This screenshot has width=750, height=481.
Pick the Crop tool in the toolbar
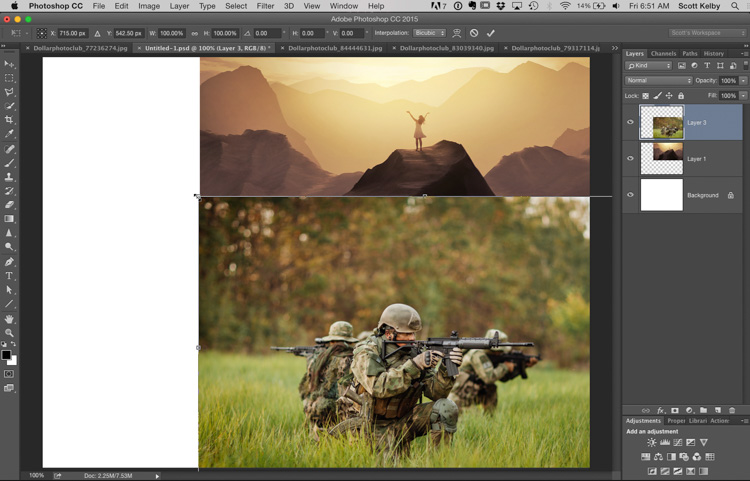coord(10,120)
